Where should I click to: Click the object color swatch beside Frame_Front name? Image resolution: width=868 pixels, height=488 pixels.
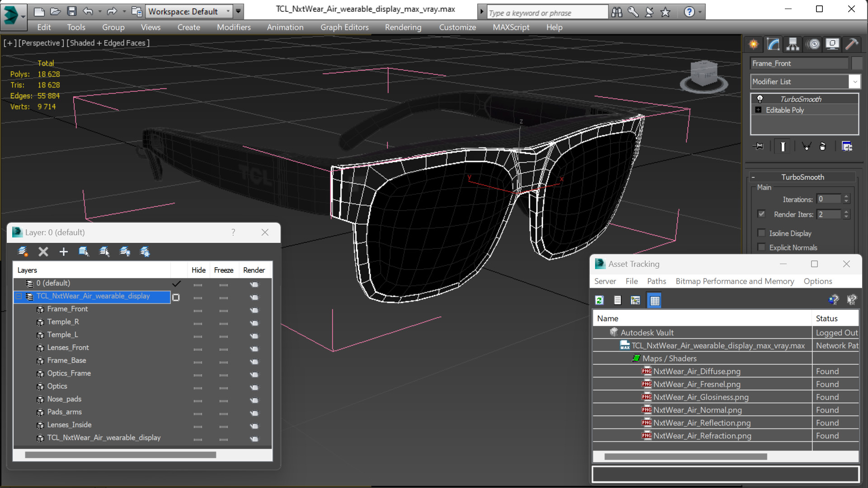(x=856, y=63)
